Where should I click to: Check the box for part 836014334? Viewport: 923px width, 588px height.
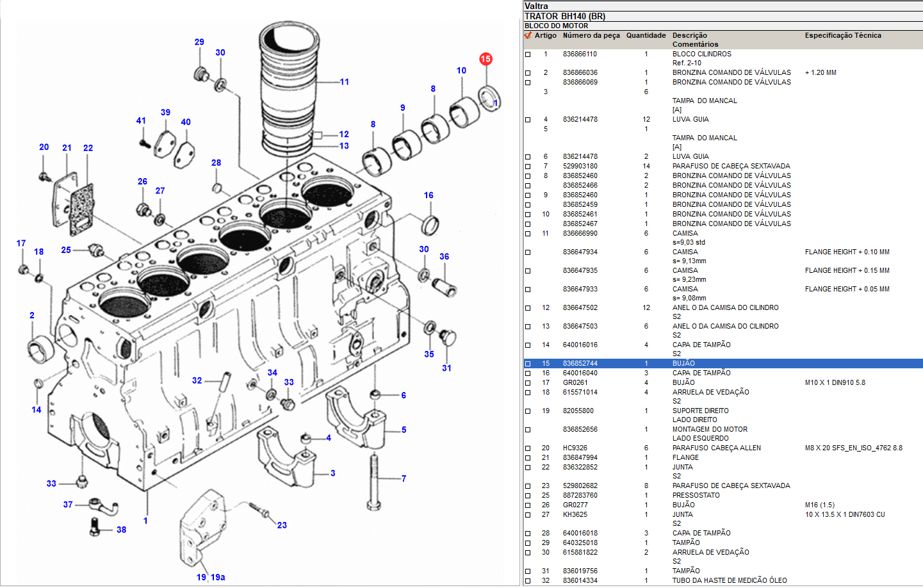point(528,581)
